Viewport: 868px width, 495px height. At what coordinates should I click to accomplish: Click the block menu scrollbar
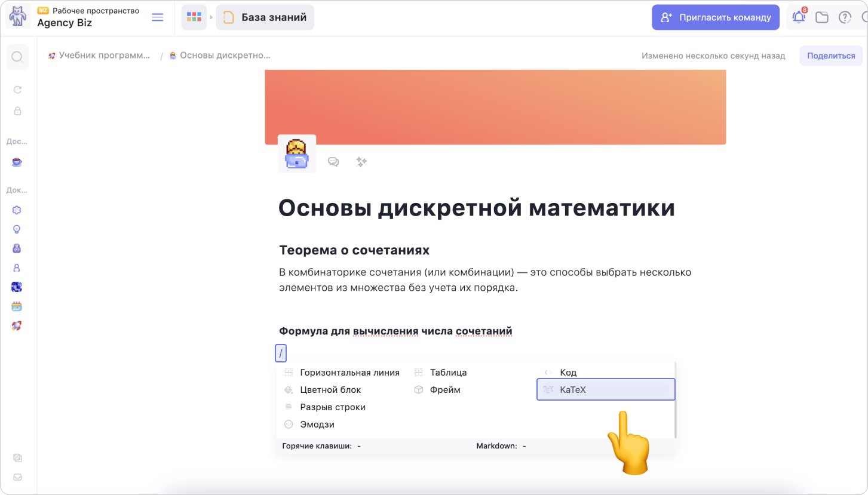(675, 400)
